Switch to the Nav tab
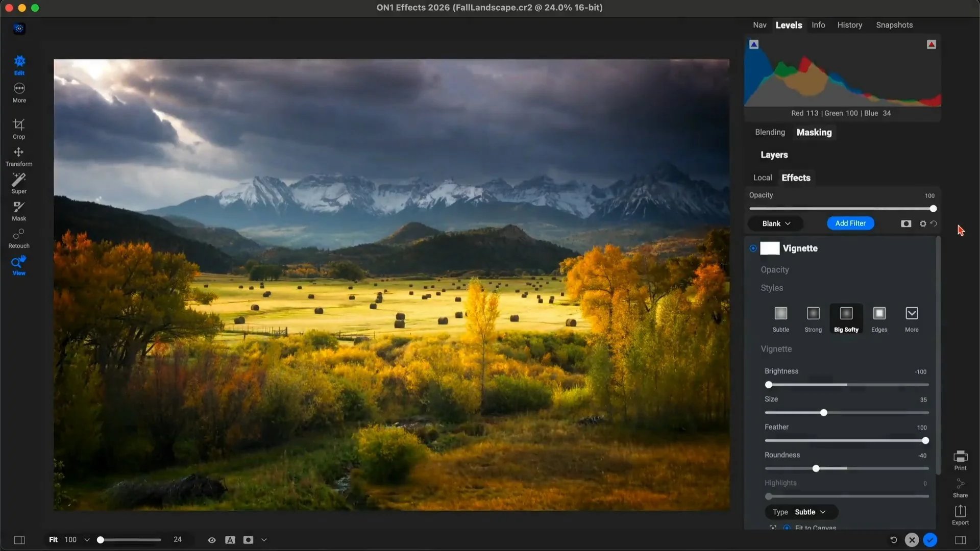 (759, 25)
